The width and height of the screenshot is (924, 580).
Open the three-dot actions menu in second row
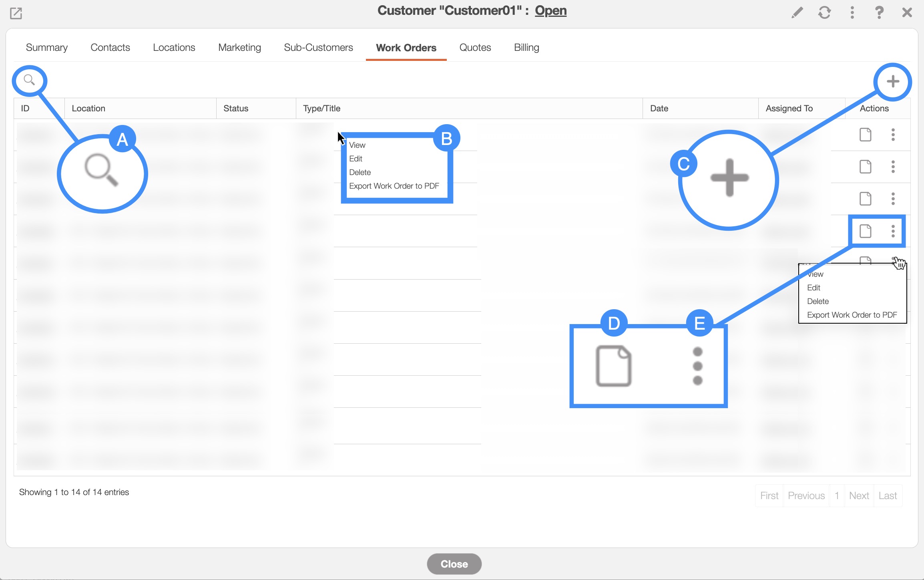pos(893,167)
